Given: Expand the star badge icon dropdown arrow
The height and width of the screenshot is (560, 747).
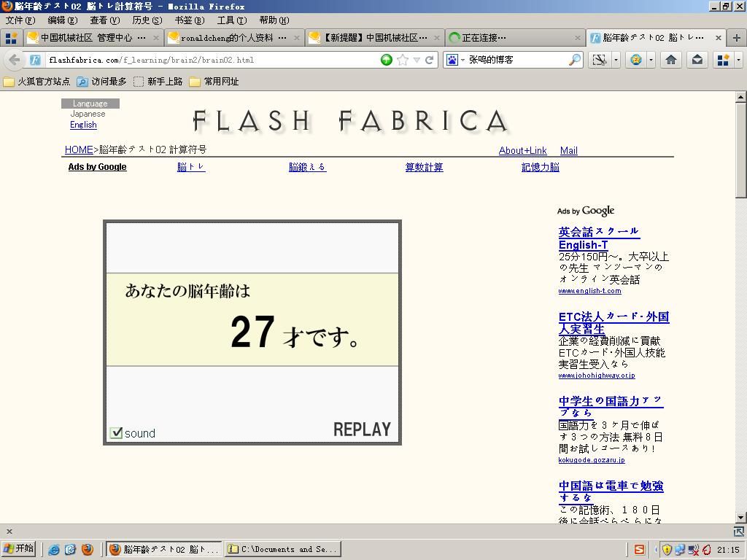Looking at the screenshot, I should coord(651,60).
